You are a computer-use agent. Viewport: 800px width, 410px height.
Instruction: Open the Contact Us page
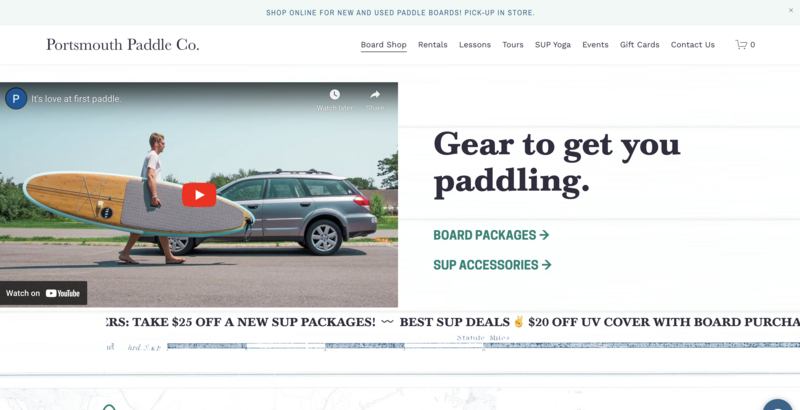click(x=693, y=45)
